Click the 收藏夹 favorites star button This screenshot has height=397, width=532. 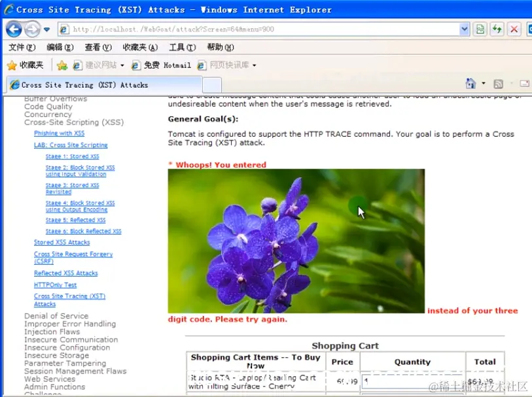tap(26, 65)
